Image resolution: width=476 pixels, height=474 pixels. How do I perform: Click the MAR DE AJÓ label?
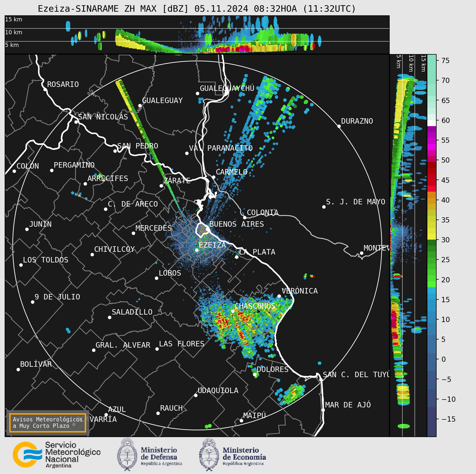pos(348,405)
